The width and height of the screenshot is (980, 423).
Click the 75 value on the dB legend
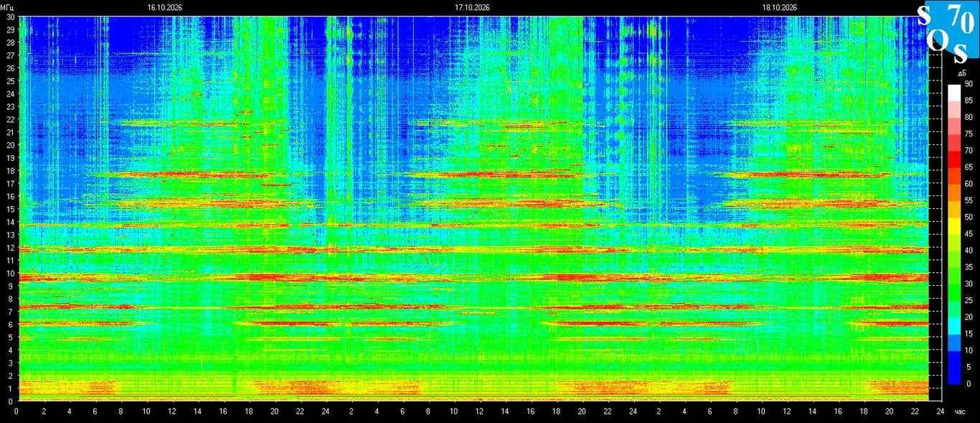969,134
